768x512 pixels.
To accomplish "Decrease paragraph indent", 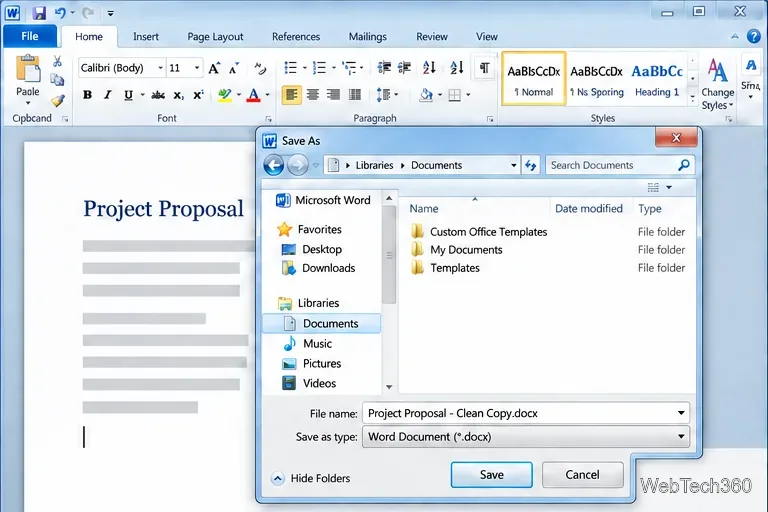I will tap(384, 68).
